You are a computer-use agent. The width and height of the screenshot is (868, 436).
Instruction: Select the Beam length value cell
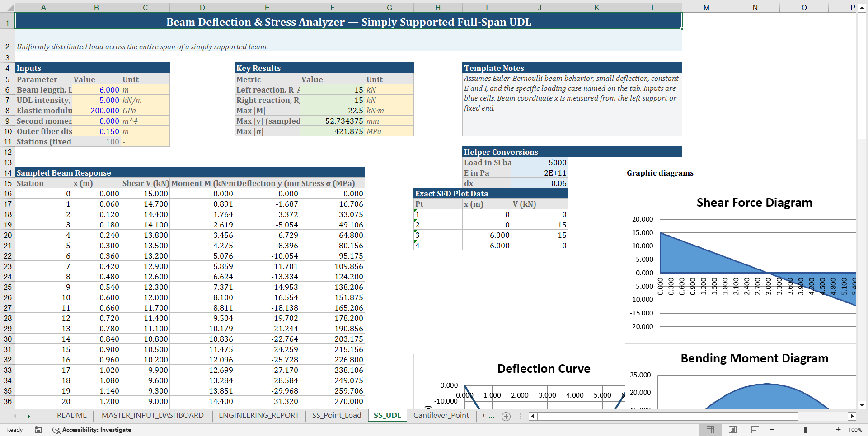pos(96,90)
